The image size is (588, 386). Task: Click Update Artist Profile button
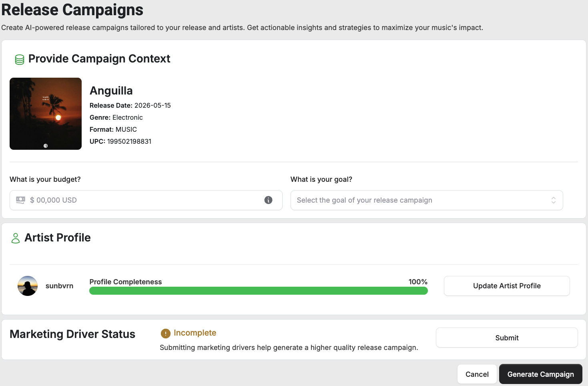[x=507, y=286]
